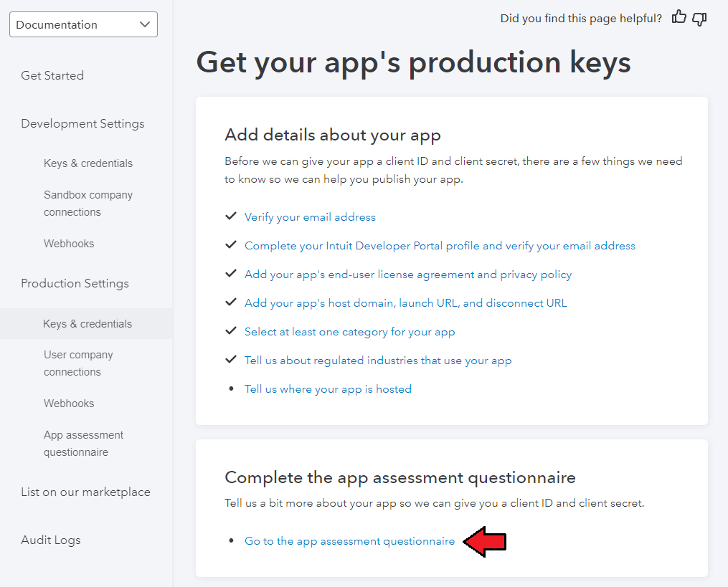
Task: Click Tell us where your app is hosted
Action: [328, 389]
